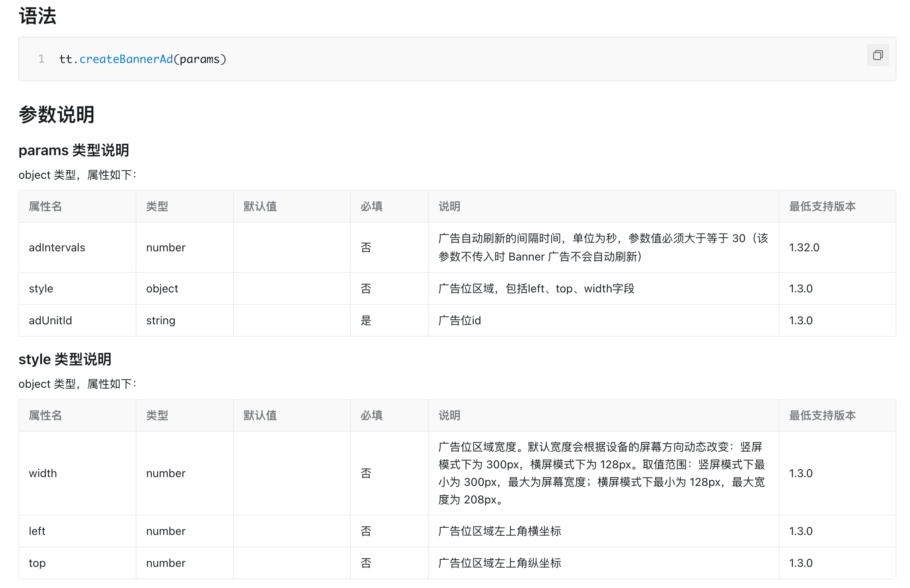
Task: Click the left property name cell
Action: (x=37, y=531)
